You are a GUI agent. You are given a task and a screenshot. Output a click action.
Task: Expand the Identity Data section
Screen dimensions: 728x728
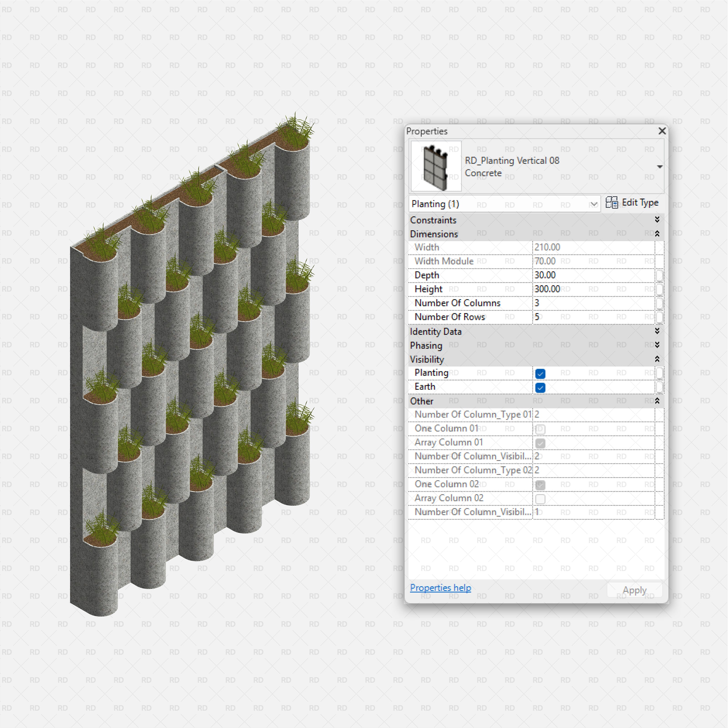pos(657,331)
